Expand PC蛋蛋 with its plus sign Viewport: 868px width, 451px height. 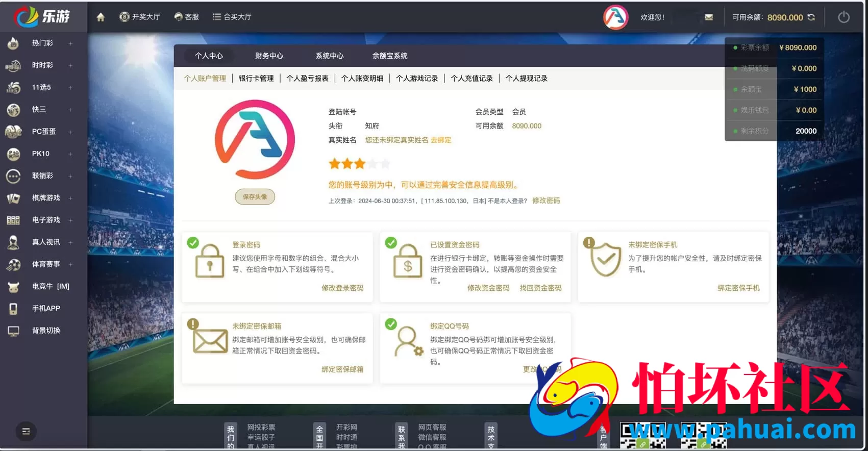click(70, 132)
